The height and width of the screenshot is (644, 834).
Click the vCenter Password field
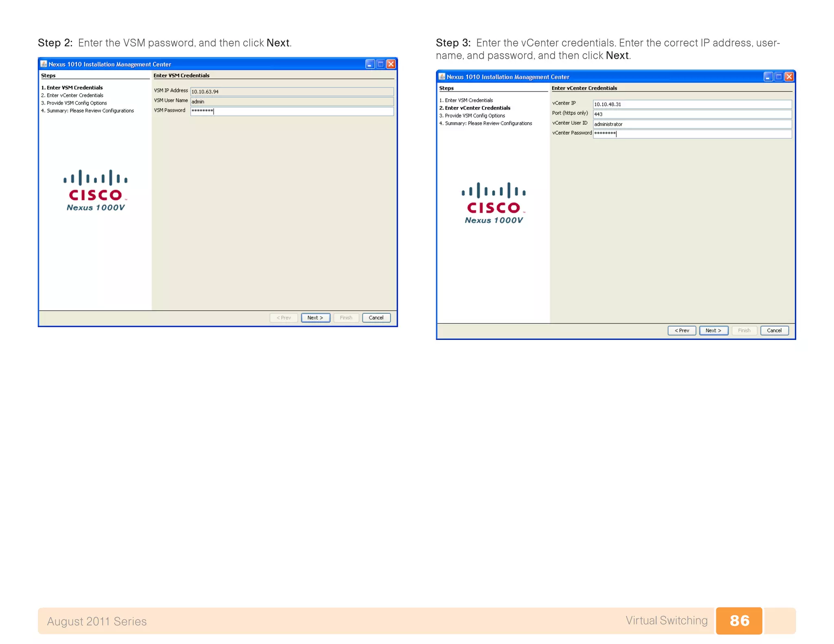[692, 134]
